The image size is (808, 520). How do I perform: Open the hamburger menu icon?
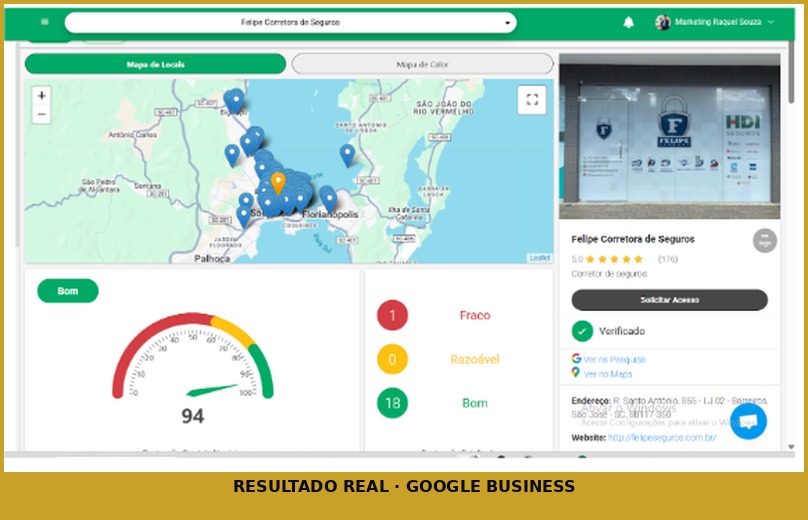pos(45,22)
